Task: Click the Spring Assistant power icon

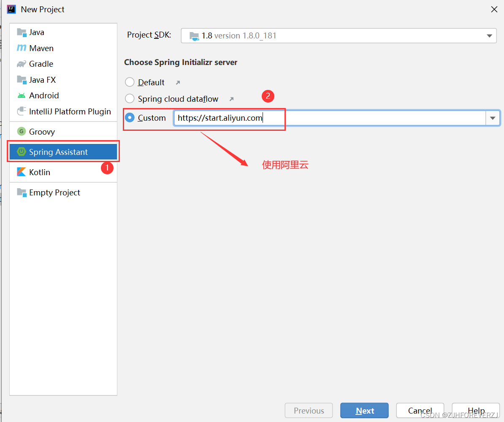Action: [22, 151]
